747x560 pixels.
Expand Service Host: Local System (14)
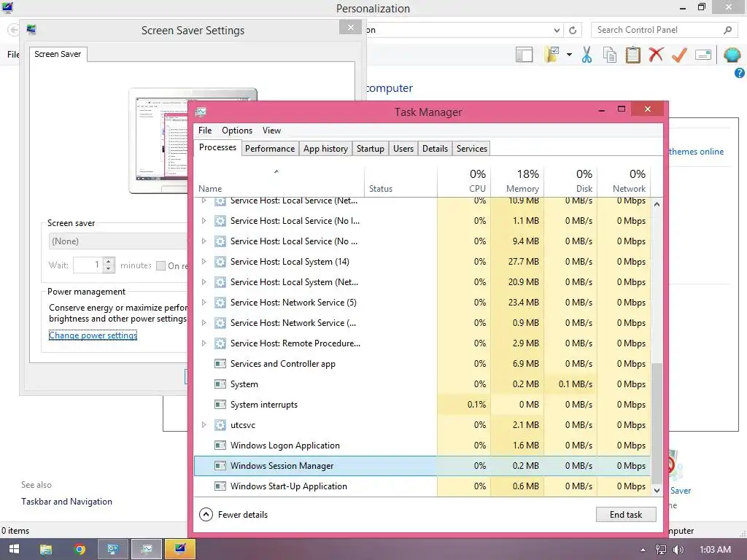click(204, 262)
